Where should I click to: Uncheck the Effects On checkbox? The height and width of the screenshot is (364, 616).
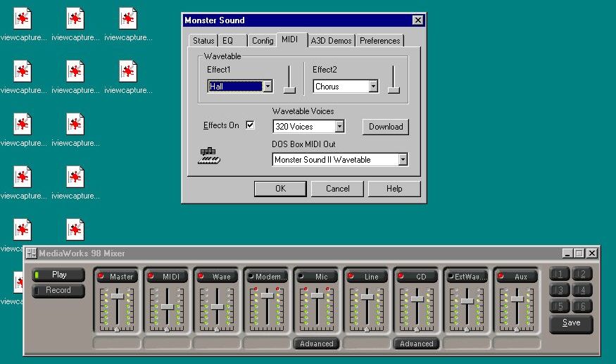click(x=250, y=125)
